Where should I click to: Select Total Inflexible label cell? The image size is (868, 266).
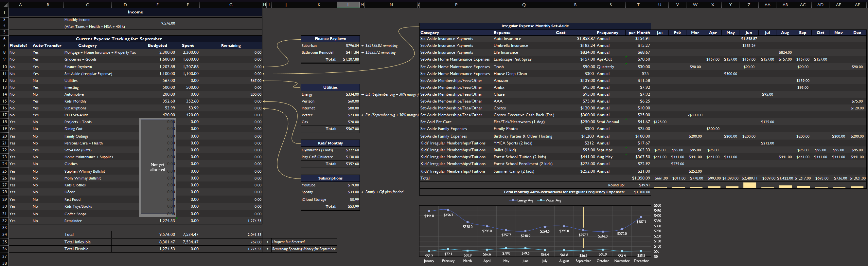pos(78,242)
